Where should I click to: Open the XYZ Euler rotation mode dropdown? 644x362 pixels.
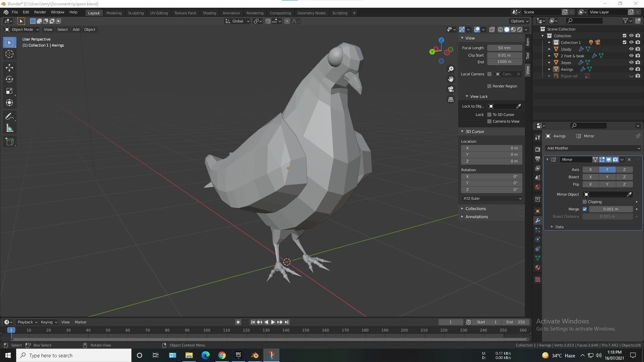click(x=491, y=198)
